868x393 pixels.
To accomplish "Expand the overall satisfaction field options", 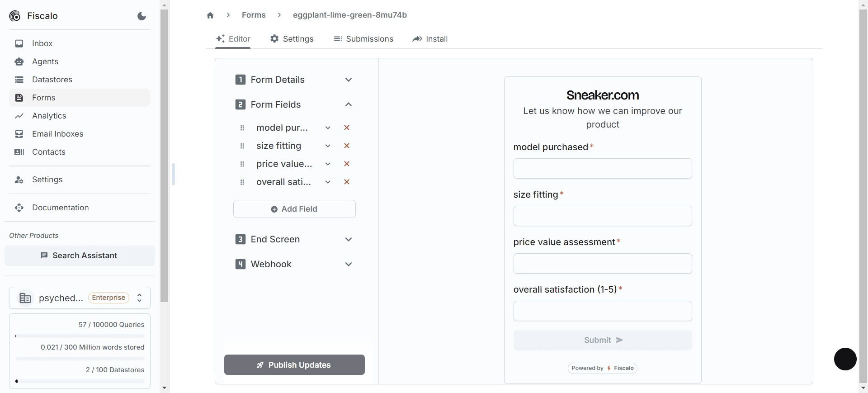I will 328,182.
